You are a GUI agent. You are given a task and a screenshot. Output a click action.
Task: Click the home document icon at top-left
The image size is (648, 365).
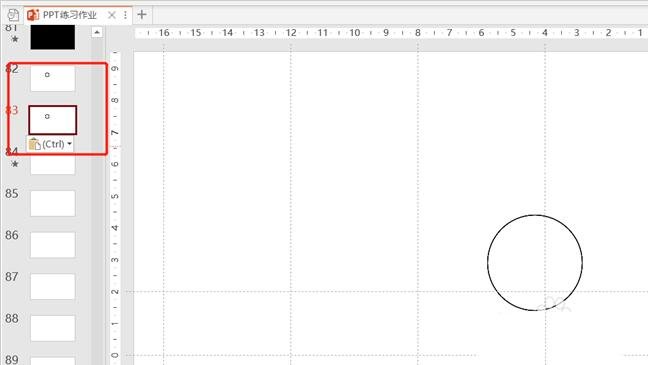13,15
